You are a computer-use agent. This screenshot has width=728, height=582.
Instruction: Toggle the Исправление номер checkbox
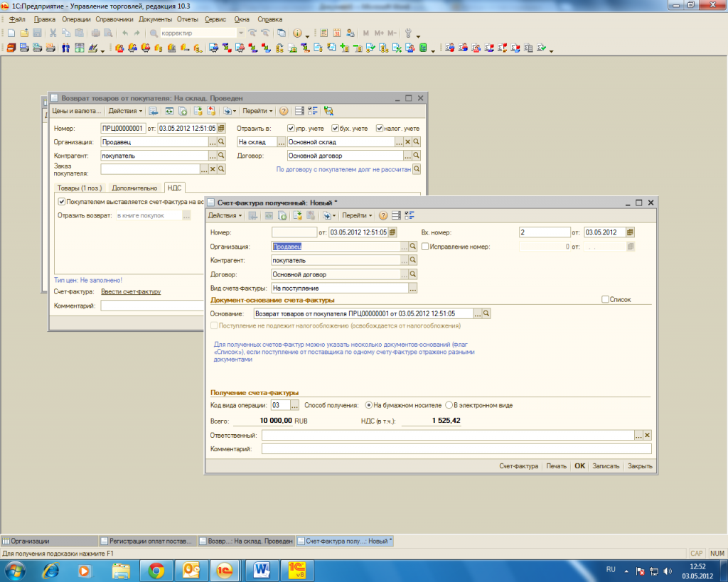[425, 247]
